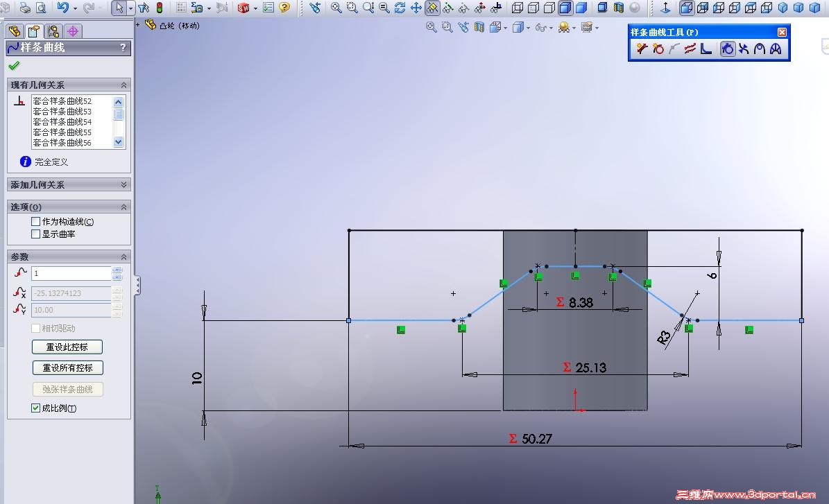Return to the previous view in top toolbar
Screen dimensions: 829x504
[x=315, y=8]
